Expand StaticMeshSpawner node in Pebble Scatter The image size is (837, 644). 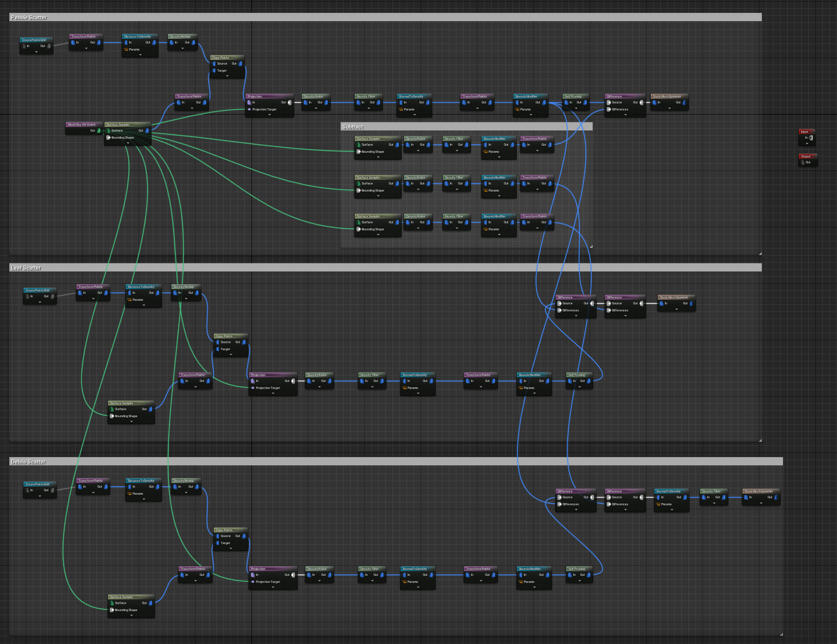point(669,108)
